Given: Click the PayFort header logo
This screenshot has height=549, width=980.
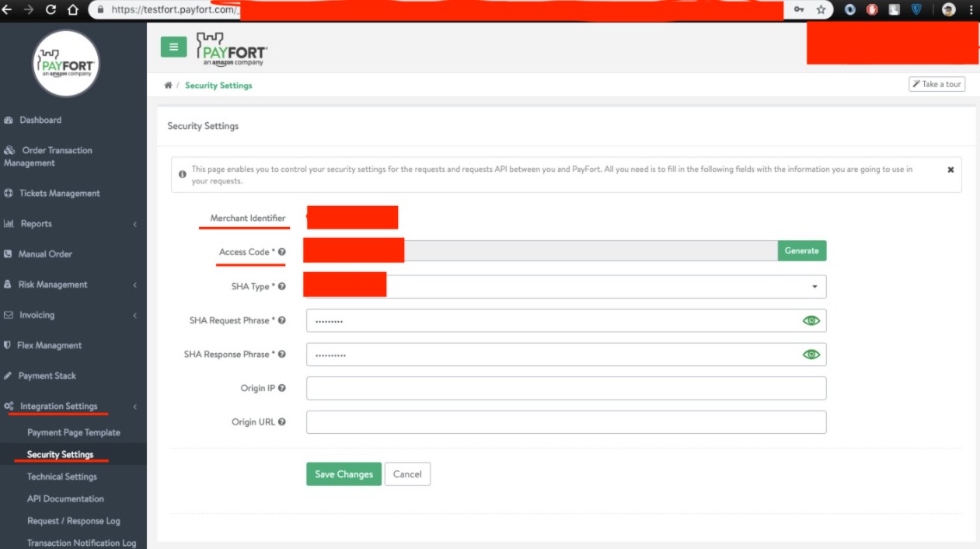Looking at the screenshot, I should tap(230, 49).
